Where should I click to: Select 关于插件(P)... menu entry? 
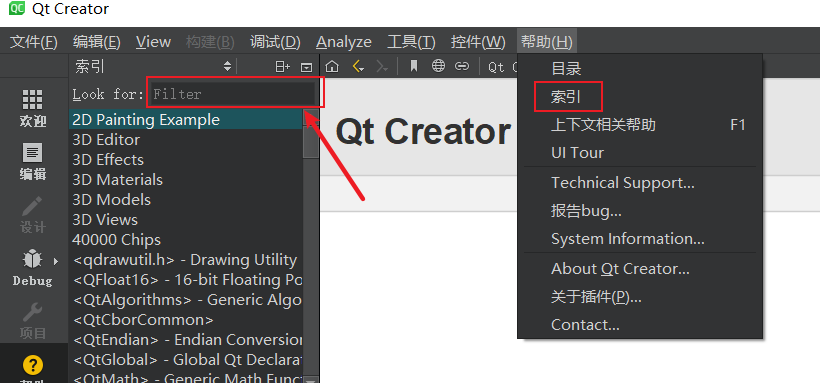click(640, 297)
